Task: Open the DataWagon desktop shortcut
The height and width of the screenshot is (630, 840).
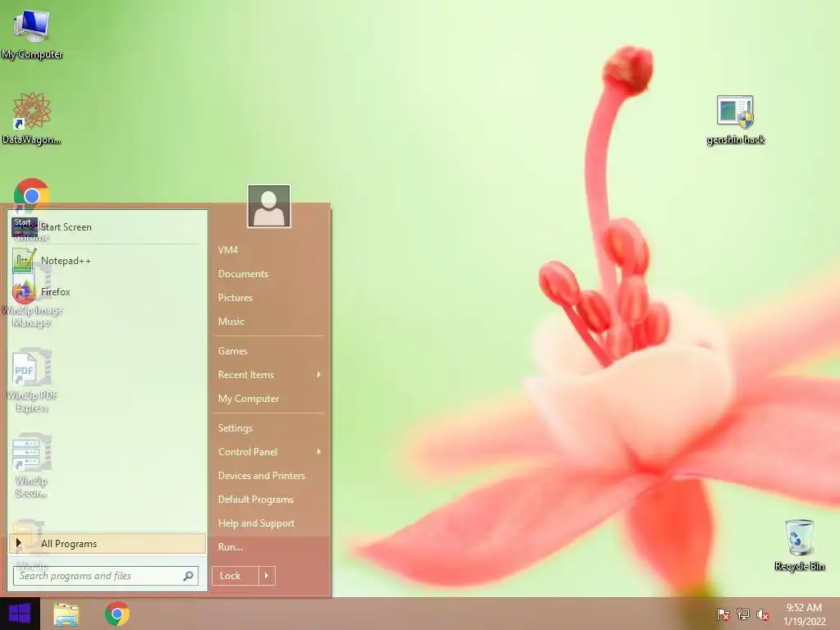Action: coord(32,118)
